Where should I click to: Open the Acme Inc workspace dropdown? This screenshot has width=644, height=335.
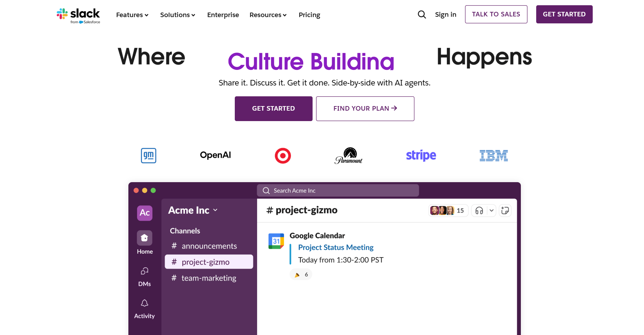tap(193, 210)
